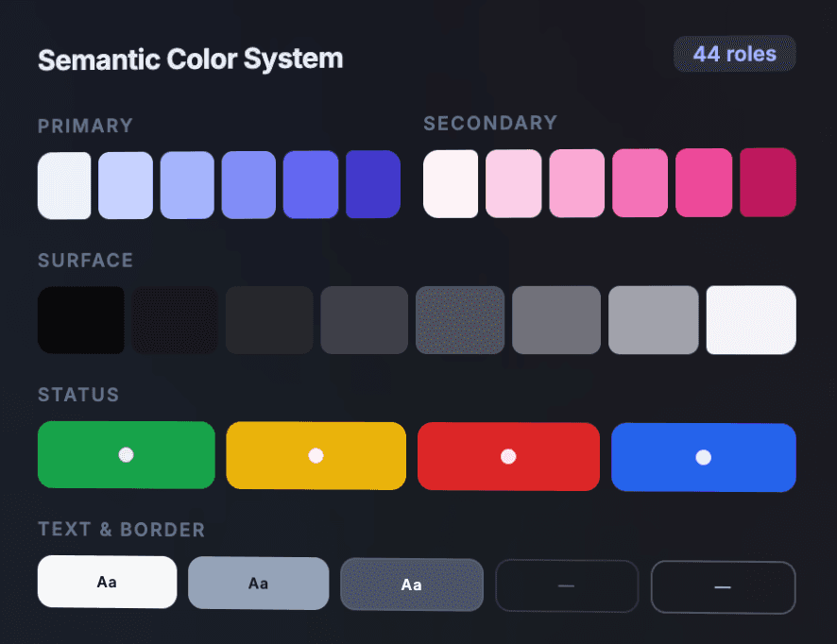
Task: Click the dark slate Aa text swatch
Action: pos(412,585)
